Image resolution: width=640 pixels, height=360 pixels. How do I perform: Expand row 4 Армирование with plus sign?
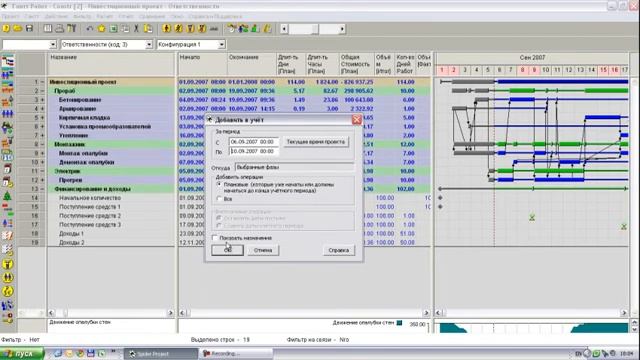[x=42, y=109]
